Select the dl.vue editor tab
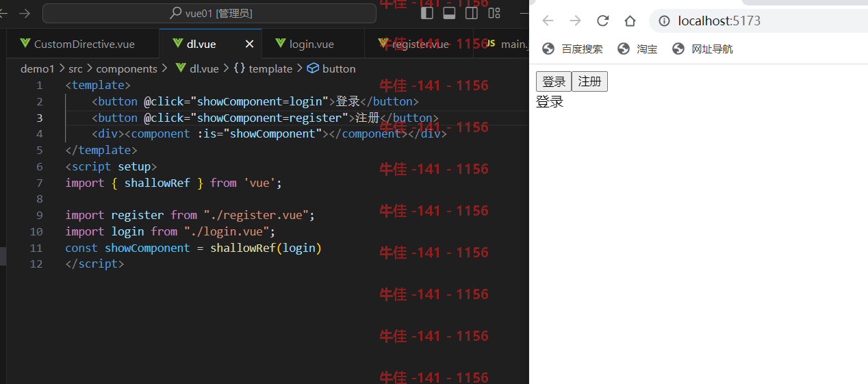The height and width of the screenshot is (384, 868). (x=201, y=44)
